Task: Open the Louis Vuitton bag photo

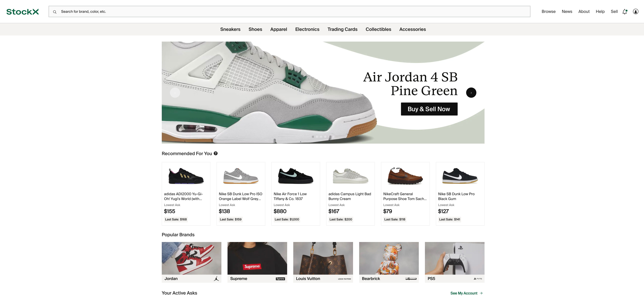Action: click(323, 258)
